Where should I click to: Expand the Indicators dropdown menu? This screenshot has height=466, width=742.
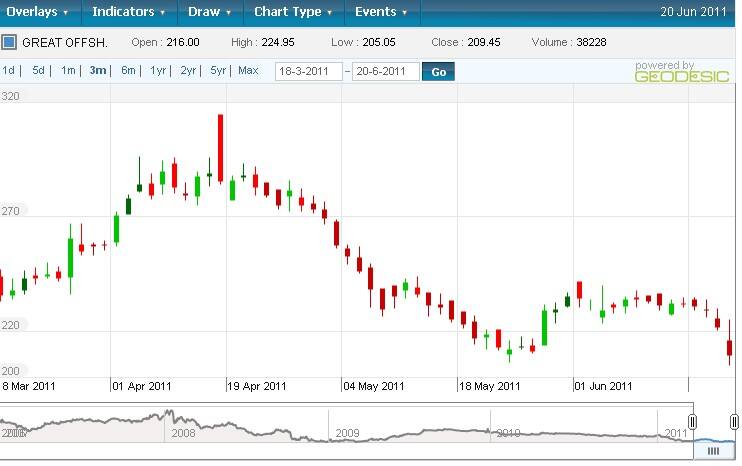(130, 12)
